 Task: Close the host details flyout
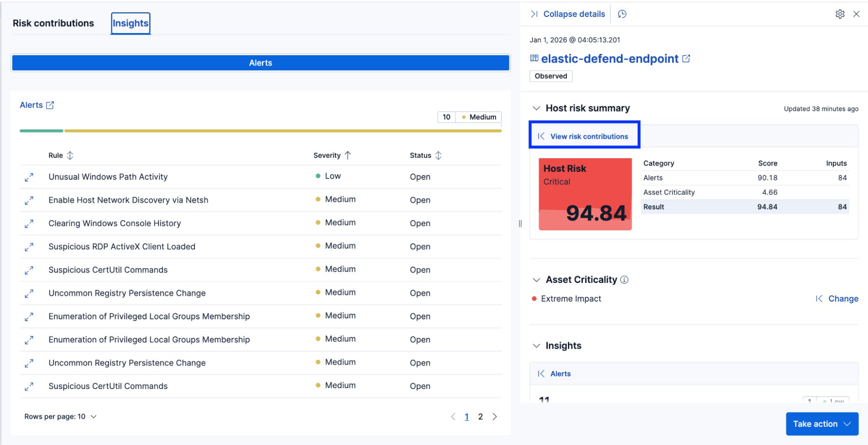pyautogui.click(x=856, y=14)
